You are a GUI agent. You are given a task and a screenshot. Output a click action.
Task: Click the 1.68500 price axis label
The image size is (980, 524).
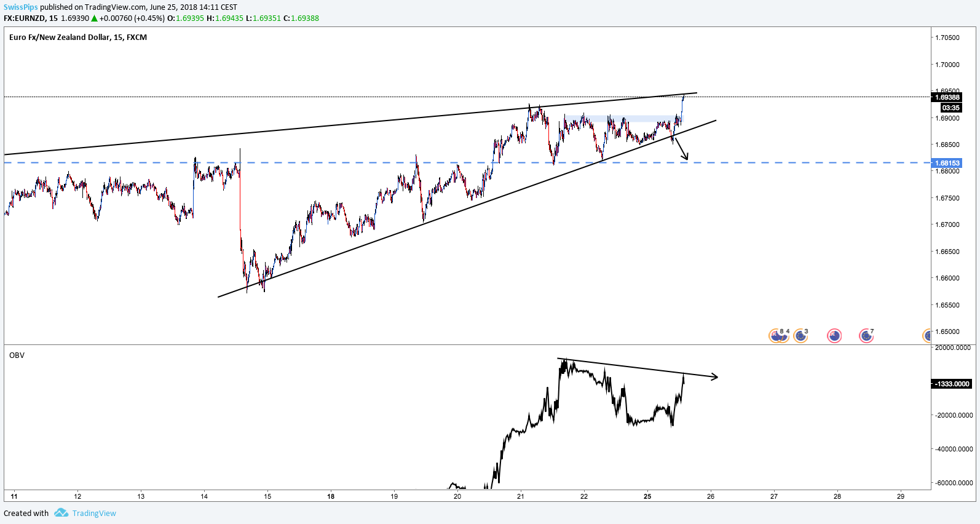point(947,145)
